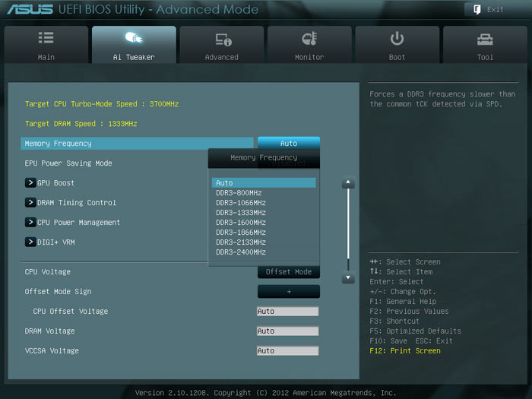Click the Memory Frequency Auto button
Screen dimensions: 532x399
(289, 143)
